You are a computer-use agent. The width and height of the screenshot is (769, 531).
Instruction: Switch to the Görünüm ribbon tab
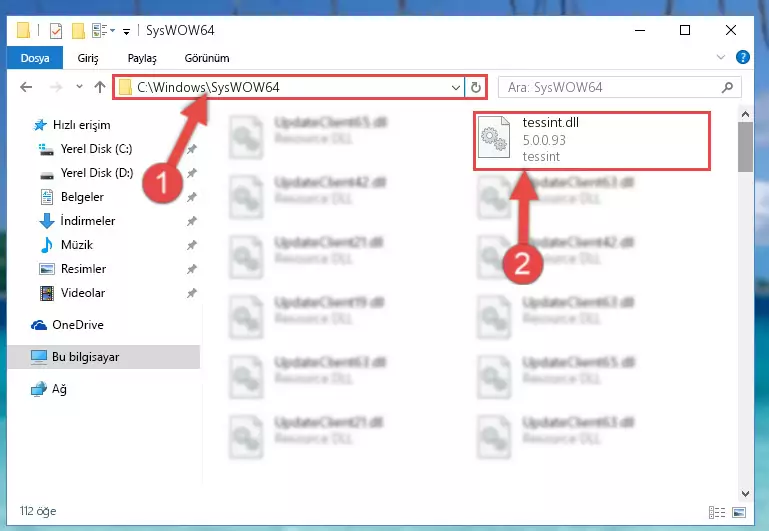click(x=206, y=58)
